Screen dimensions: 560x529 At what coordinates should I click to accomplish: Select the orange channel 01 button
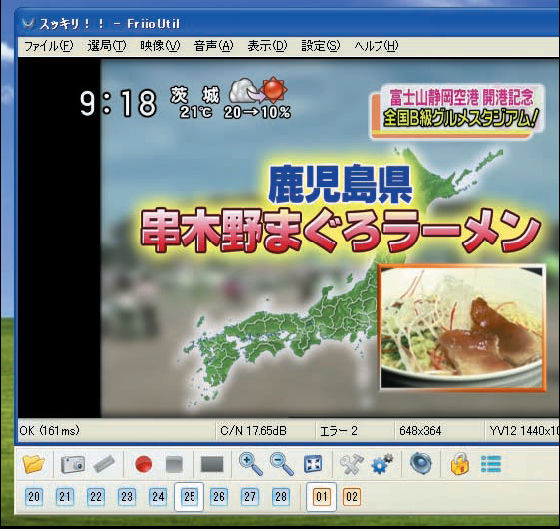point(321,497)
